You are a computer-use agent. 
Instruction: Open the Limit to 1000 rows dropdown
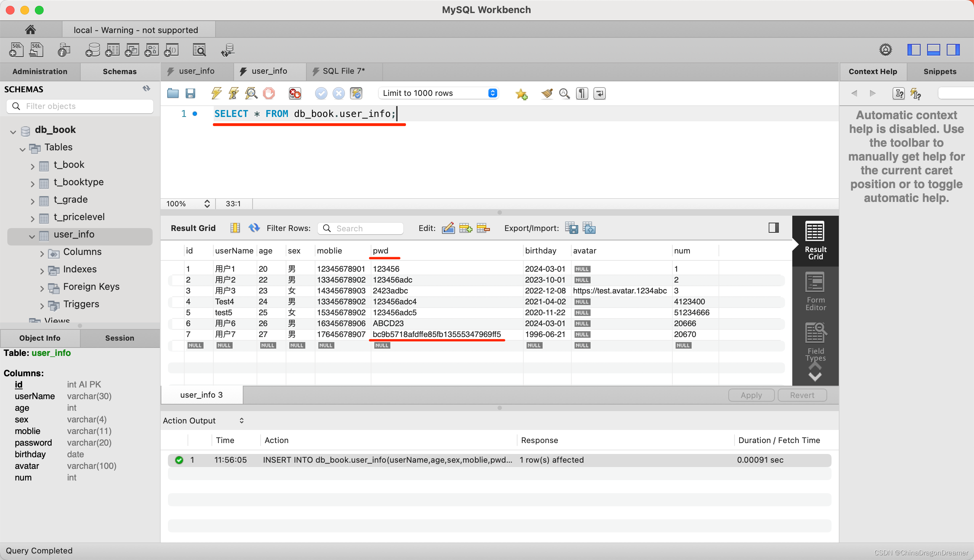point(439,93)
